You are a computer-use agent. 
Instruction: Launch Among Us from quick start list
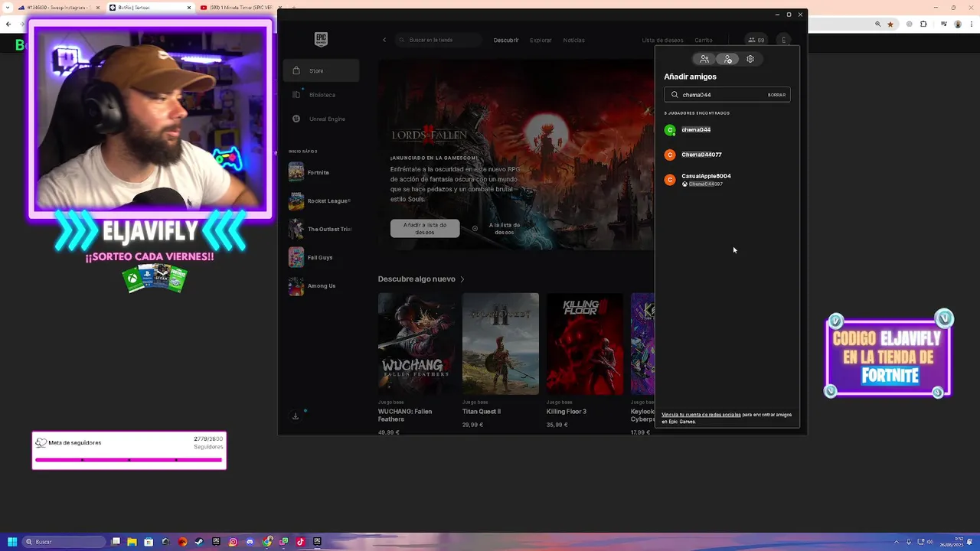click(319, 285)
